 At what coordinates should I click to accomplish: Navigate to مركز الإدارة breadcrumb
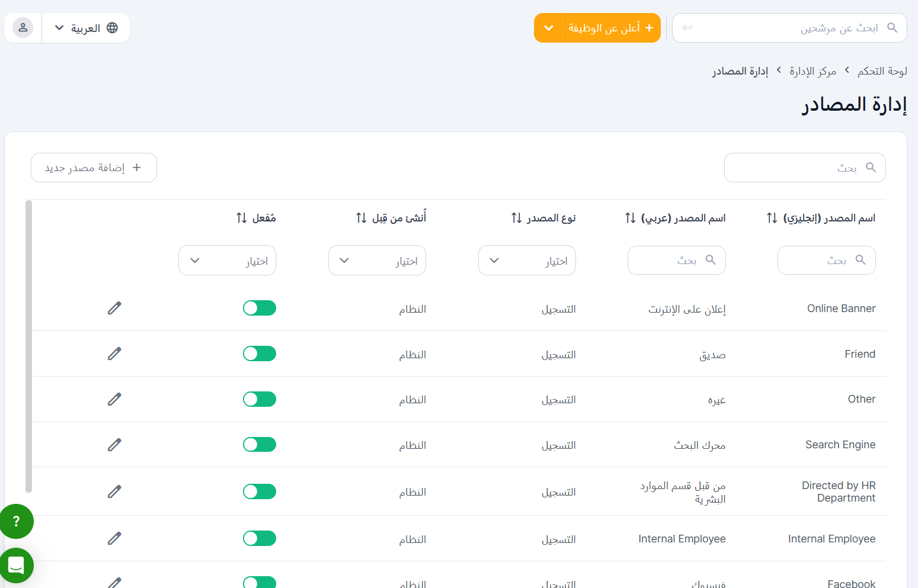point(813,71)
